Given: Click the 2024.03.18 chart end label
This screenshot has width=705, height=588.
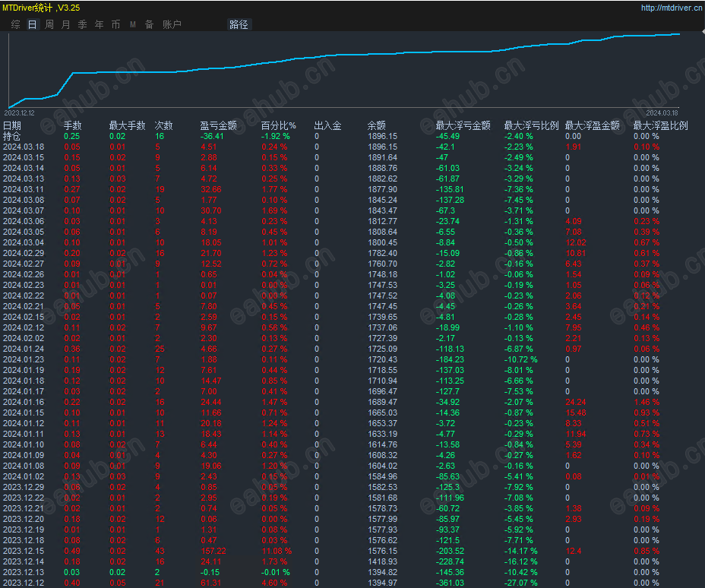Looking at the screenshot, I should (x=662, y=113).
